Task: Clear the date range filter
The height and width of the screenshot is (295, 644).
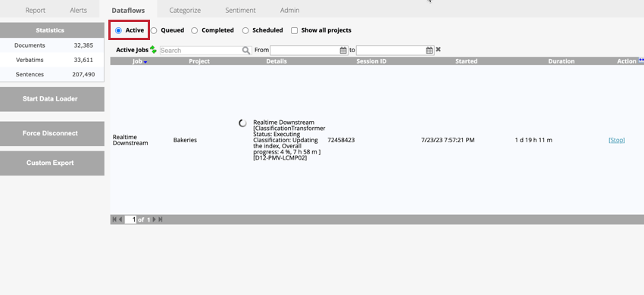Action: point(438,50)
